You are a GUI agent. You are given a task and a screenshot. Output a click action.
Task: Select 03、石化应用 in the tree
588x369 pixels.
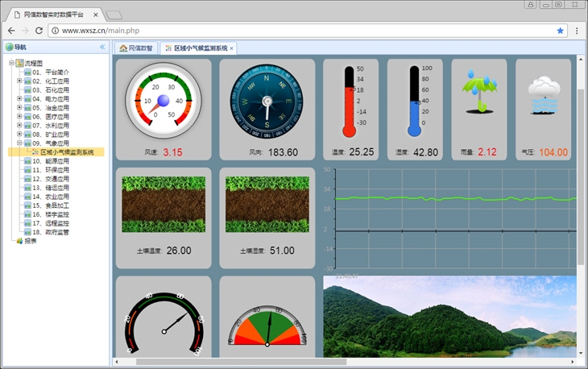(x=51, y=90)
